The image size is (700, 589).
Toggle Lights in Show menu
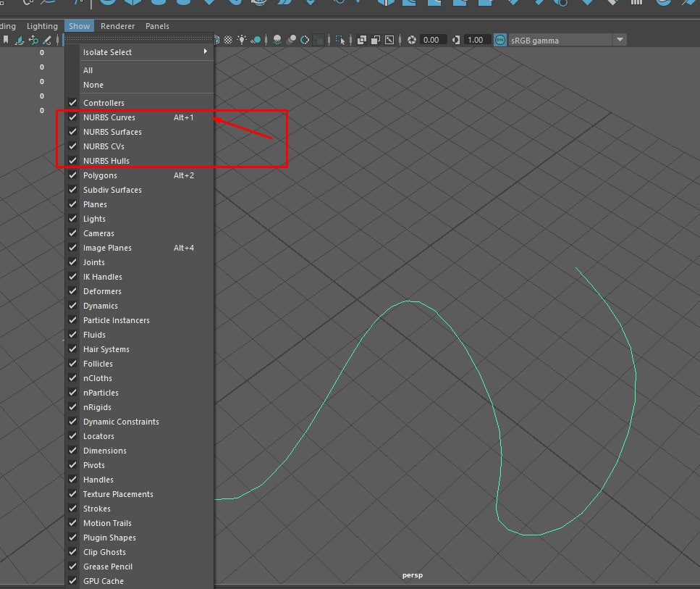pyautogui.click(x=139, y=219)
